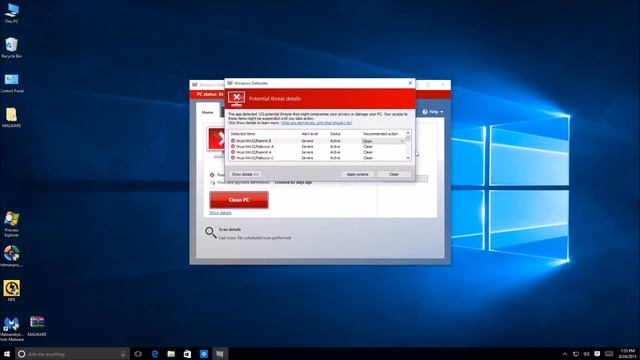Show hidden system tray icons
The height and width of the screenshot is (360, 640).
point(565,354)
